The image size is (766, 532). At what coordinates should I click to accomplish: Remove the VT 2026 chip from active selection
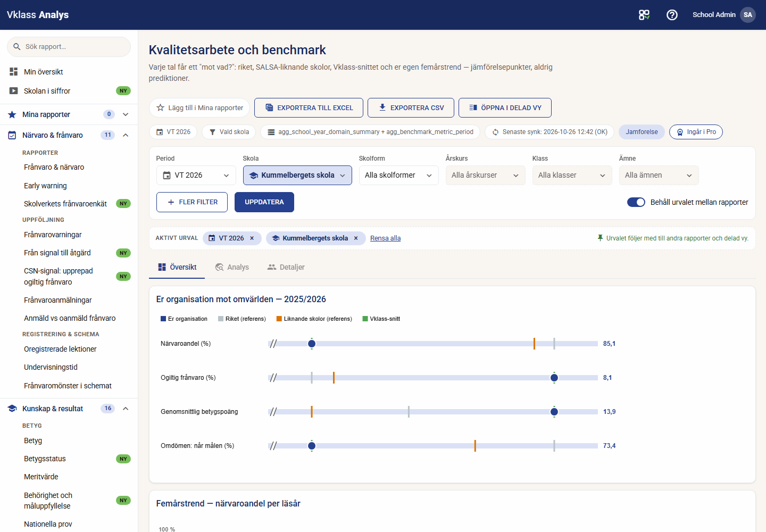pyautogui.click(x=252, y=238)
